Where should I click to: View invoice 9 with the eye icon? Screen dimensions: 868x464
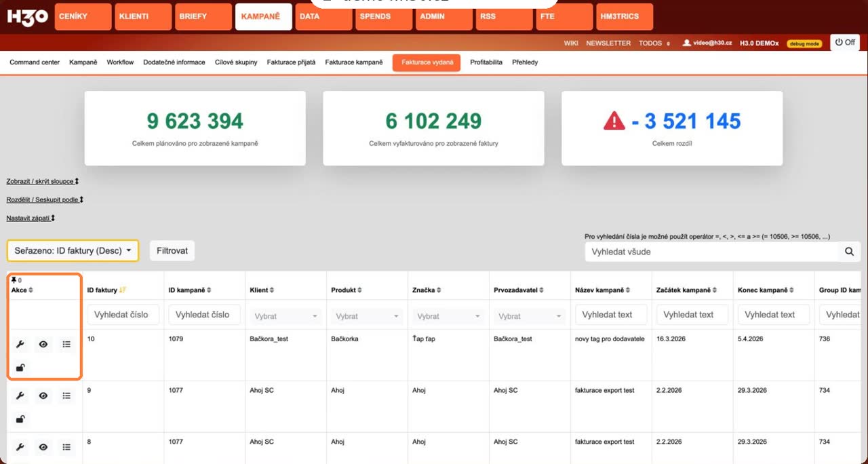(43, 395)
